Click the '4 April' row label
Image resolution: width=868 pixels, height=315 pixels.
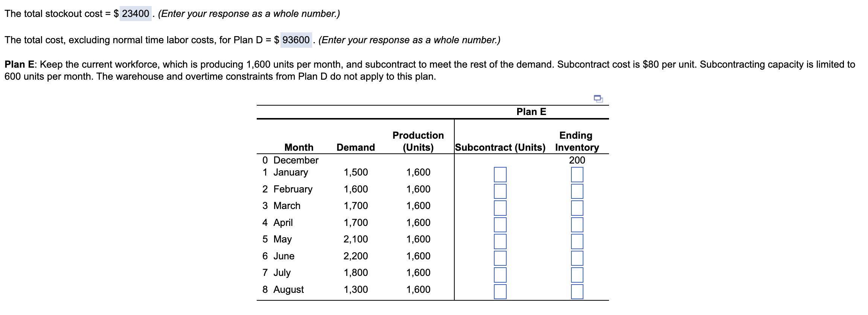coord(277,223)
